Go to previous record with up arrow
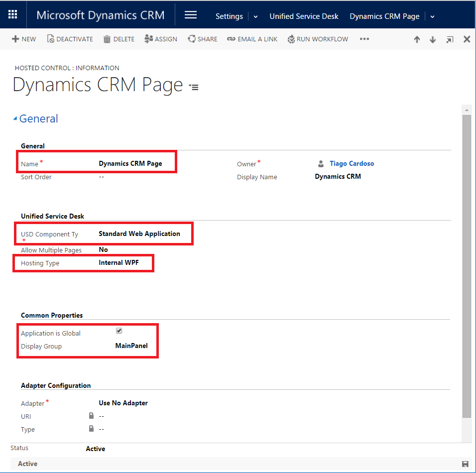 [x=417, y=40]
